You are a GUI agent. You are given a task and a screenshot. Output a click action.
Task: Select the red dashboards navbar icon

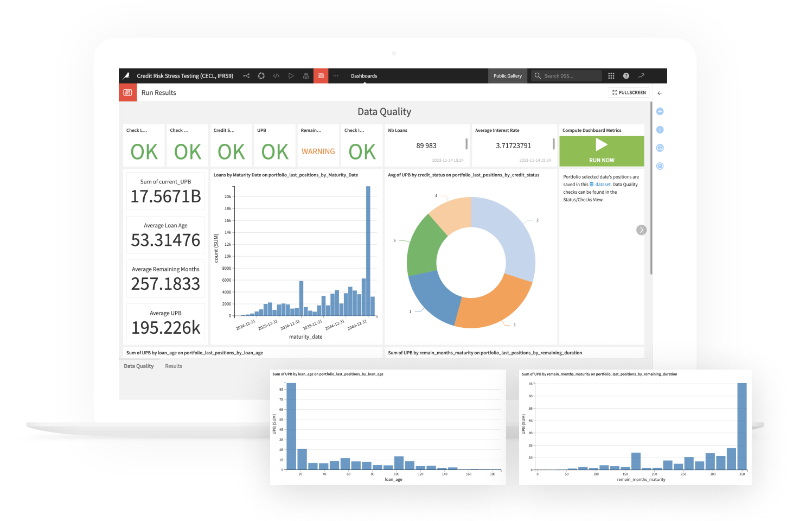pos(321,76)
